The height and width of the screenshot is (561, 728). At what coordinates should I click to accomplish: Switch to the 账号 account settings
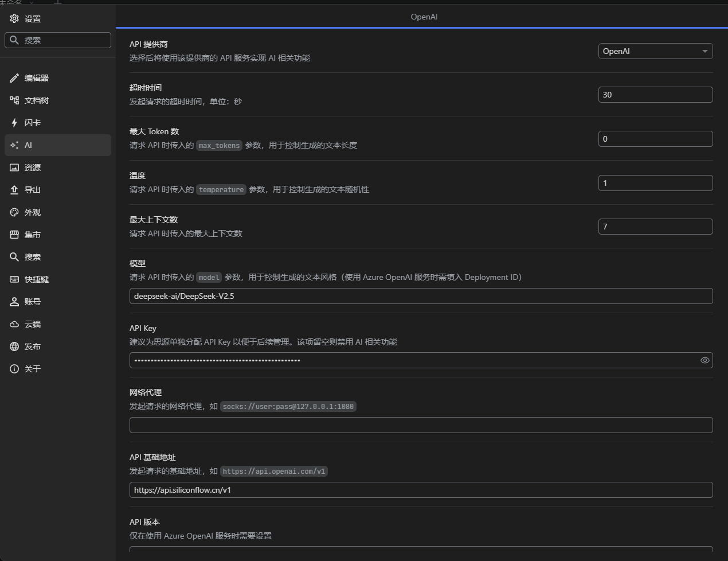pyautogui.click(x=32, y=302)
